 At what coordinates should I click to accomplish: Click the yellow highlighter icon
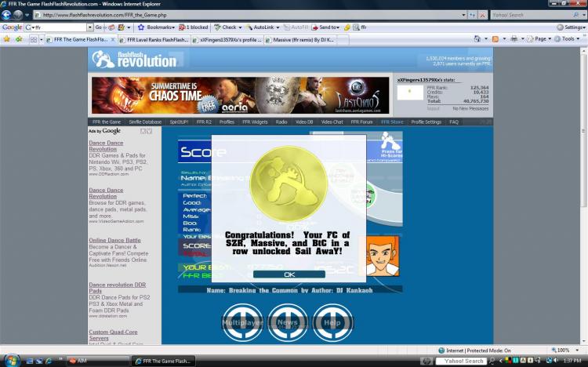point(347,27)
